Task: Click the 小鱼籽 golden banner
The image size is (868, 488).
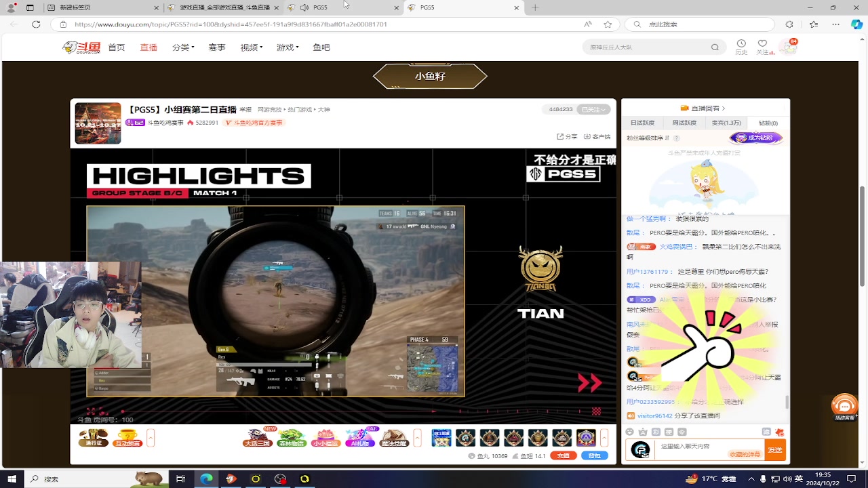Action: pos(430,76)
